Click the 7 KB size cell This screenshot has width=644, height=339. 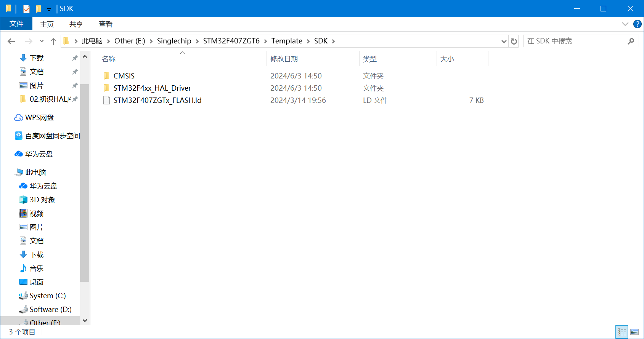(477, 100)
